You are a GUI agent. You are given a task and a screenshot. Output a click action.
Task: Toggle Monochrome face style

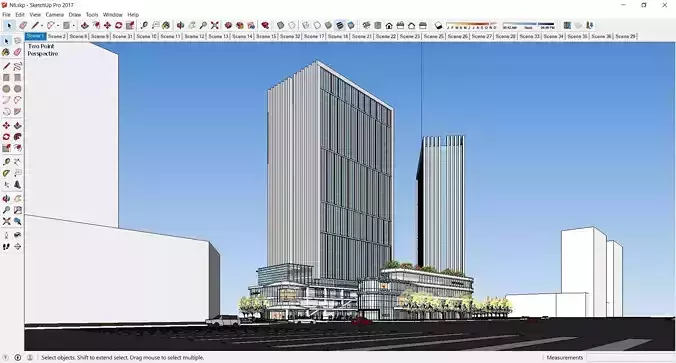[x=351, y=25]
